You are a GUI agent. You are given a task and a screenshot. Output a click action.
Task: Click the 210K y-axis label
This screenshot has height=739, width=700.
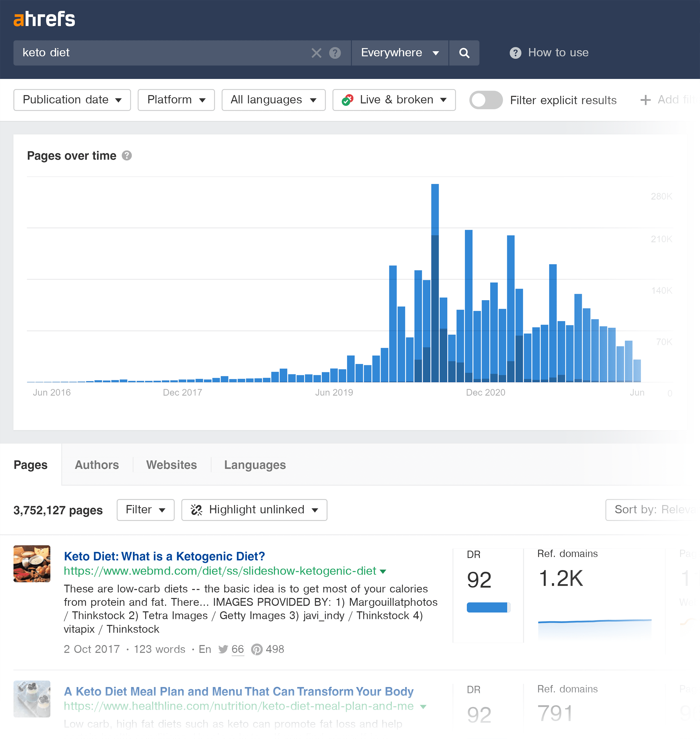click(x=661, y=239)
